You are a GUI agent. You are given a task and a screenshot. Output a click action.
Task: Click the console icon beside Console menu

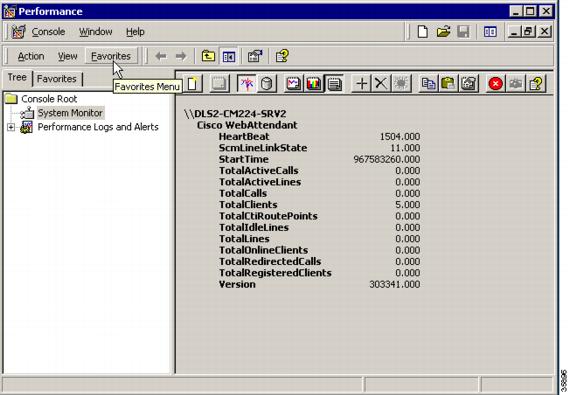pos(18,32)
